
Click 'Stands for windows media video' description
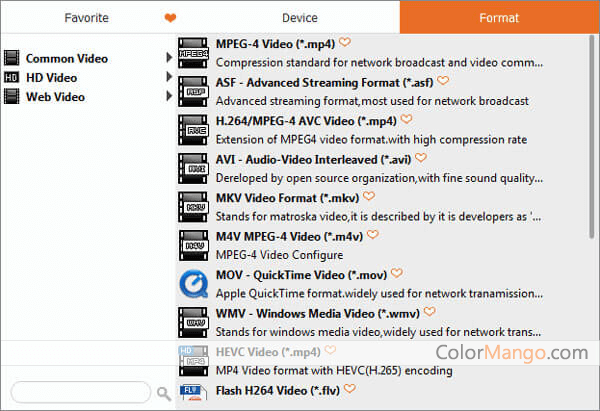tap(378, 332)
